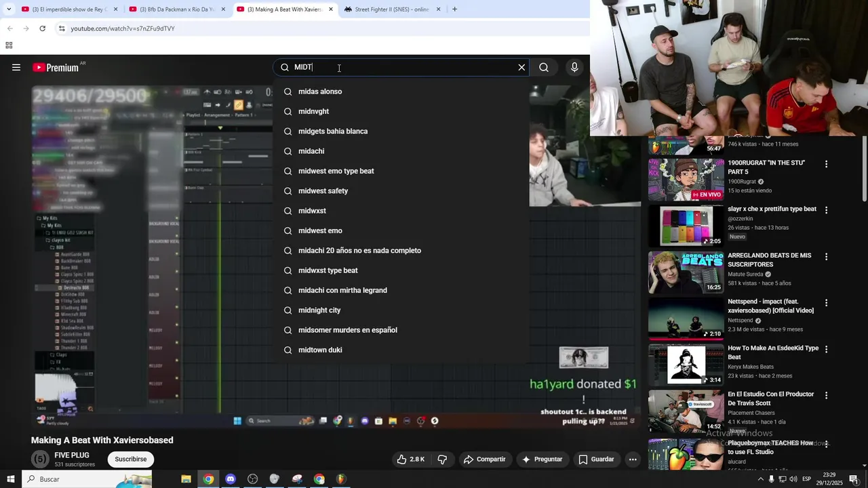Open the Chrome apps grid shortcut
The height and width of the screenshot is (488, 868).
click(9, 45)
